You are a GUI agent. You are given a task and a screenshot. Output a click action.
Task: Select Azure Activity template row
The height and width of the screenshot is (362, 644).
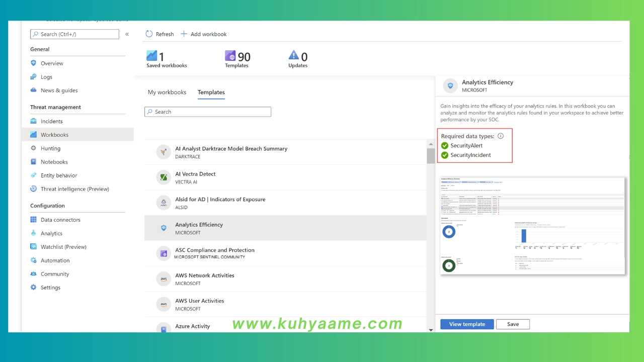click(x=285, y=325)
